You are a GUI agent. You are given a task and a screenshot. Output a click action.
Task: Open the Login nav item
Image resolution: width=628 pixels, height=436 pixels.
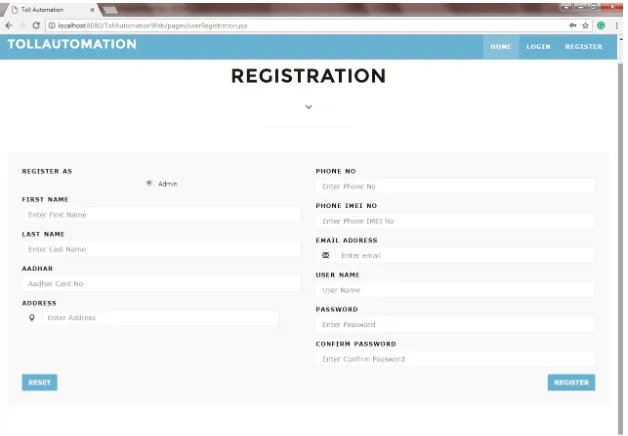point(538,47)
